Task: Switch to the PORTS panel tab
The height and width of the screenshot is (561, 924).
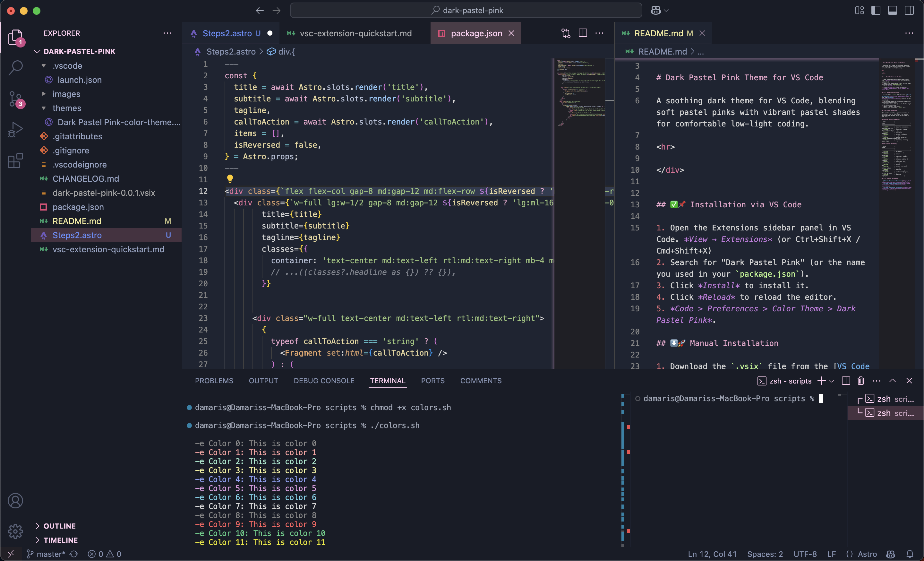Action: (x=433, y=381)
